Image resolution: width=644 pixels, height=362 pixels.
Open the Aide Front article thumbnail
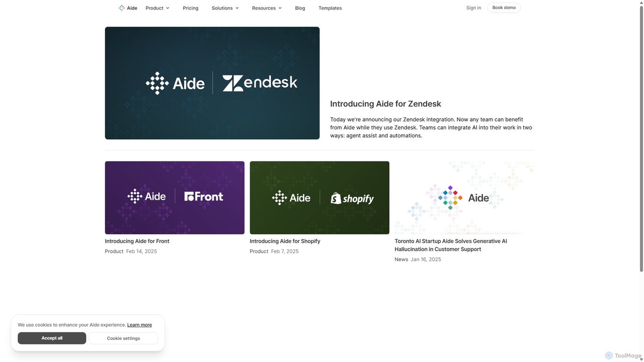[175, 198]
